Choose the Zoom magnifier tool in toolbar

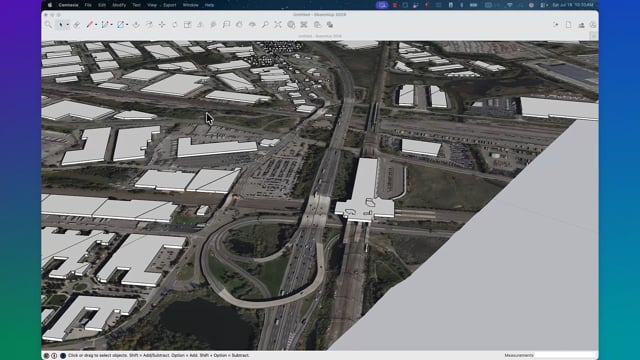pyautogui.click(x=265, y=25)
